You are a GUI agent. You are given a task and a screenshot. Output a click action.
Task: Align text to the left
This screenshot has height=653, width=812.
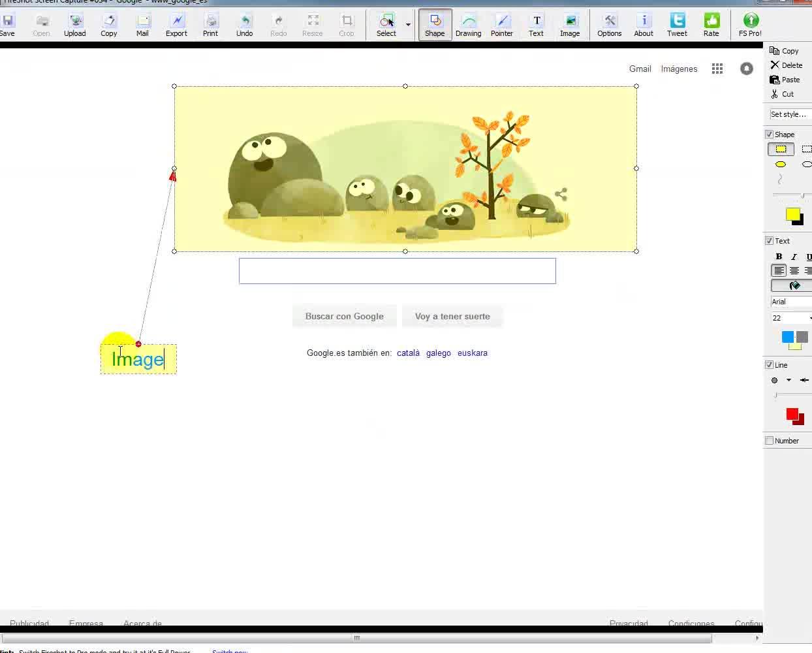(x=779, y=270)
